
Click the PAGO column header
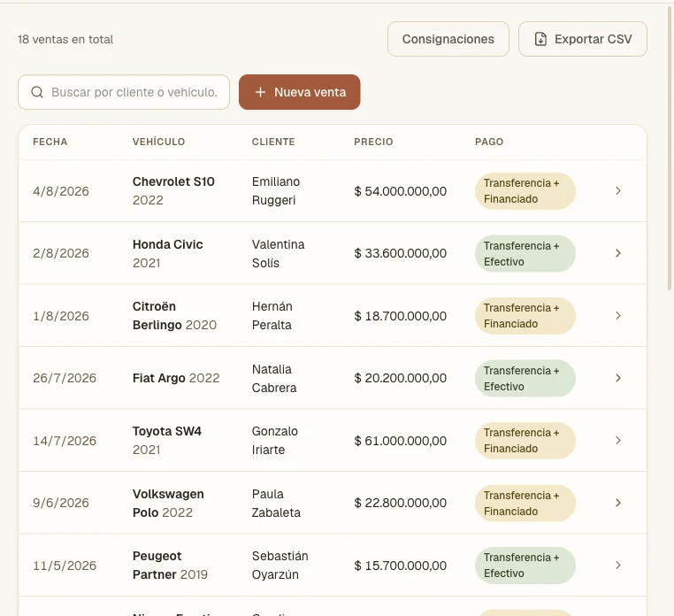pyautogui.click(x=489, y=142)
